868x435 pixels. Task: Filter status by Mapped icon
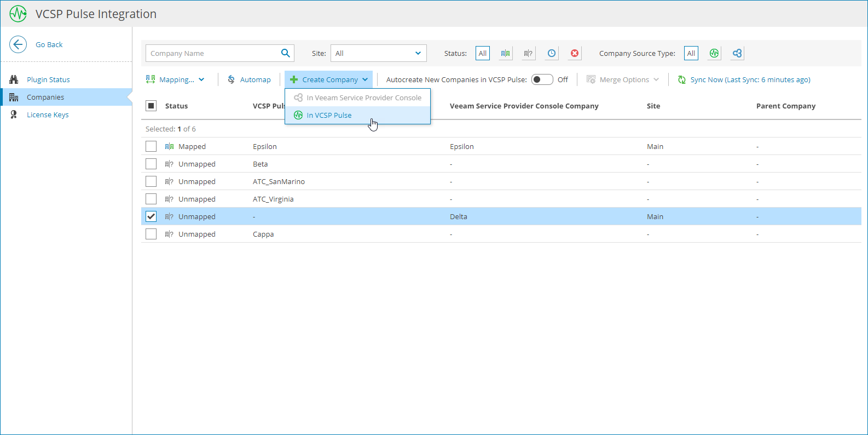[x=505, y=53]
